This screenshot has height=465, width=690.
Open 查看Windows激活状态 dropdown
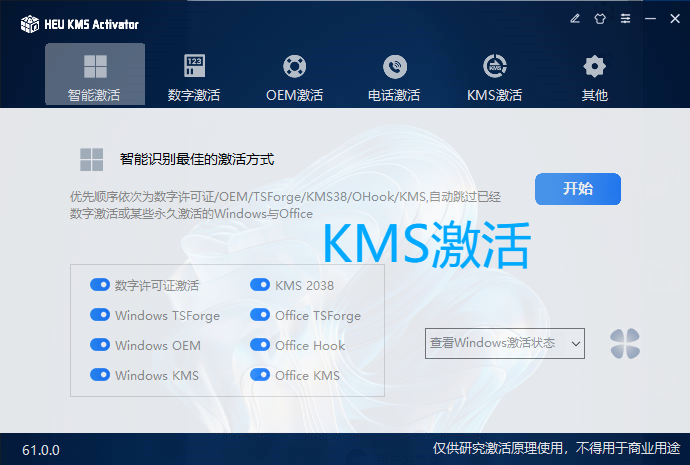505,343
